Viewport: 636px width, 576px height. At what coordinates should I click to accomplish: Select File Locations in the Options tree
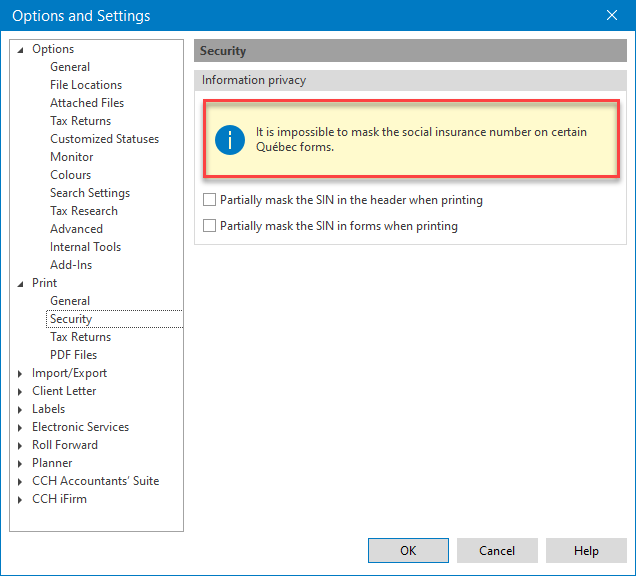86,85
